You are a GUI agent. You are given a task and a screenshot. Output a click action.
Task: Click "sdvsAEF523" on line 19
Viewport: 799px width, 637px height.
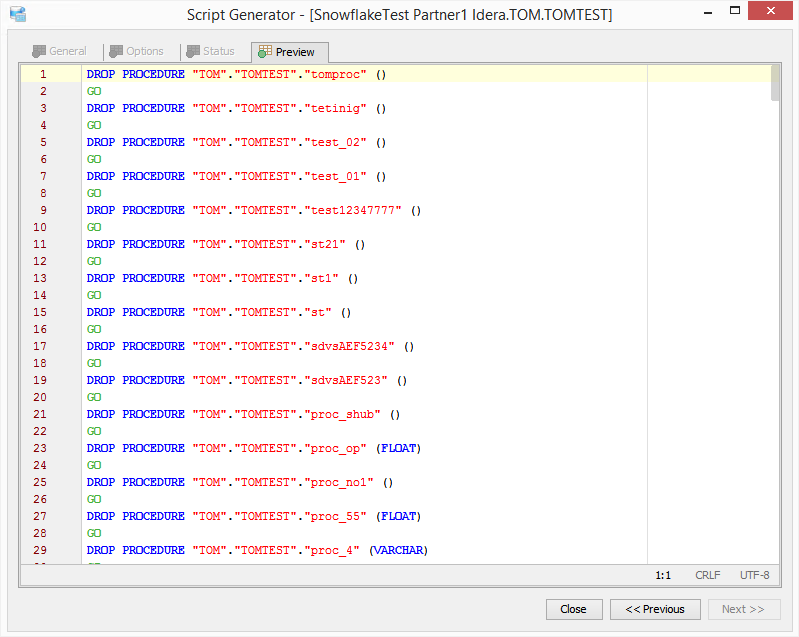click(x=346, y=380)
